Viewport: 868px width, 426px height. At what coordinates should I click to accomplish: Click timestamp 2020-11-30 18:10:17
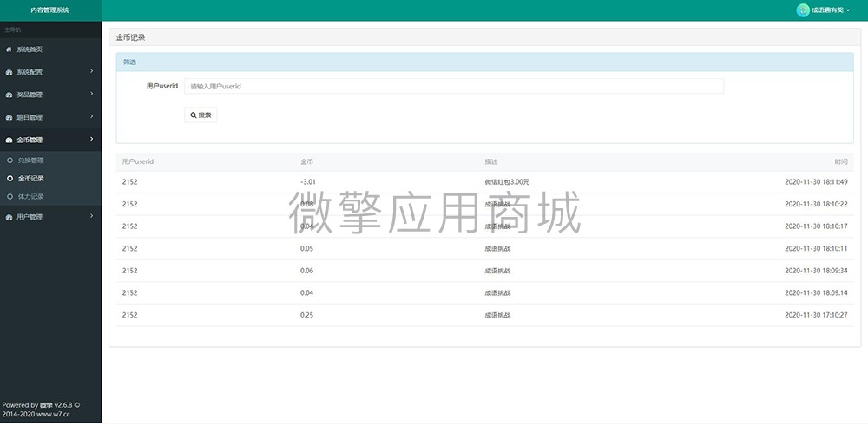817,226
